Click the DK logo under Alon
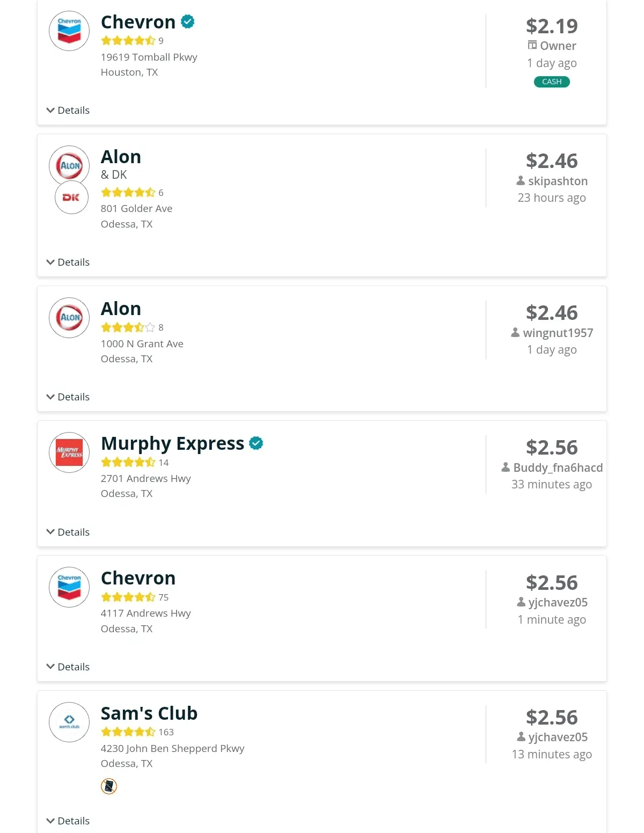 pyautogui.click(x=71, y=198)
